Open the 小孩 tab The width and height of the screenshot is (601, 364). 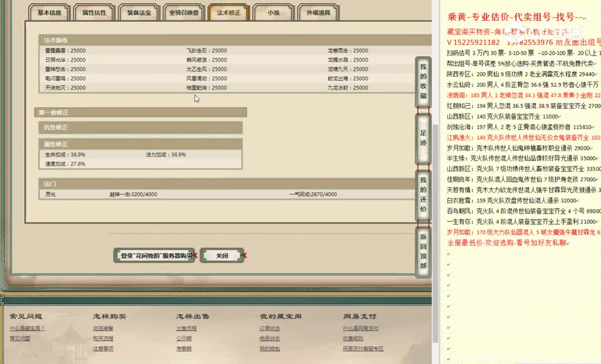(273, 13)
